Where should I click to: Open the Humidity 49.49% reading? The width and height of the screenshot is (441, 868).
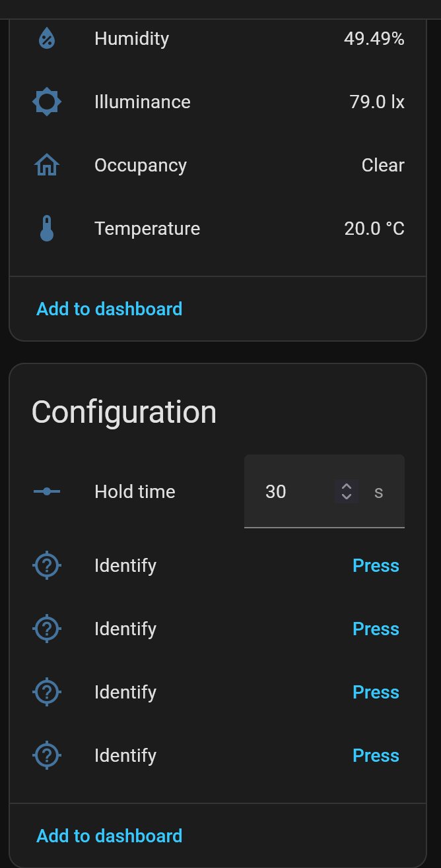(374, 39)
